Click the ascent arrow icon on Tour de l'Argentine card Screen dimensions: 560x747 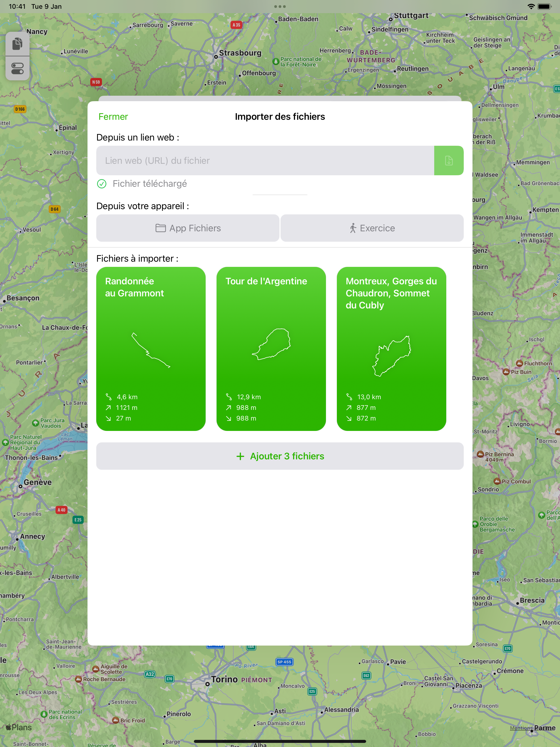tap(229, 408)
